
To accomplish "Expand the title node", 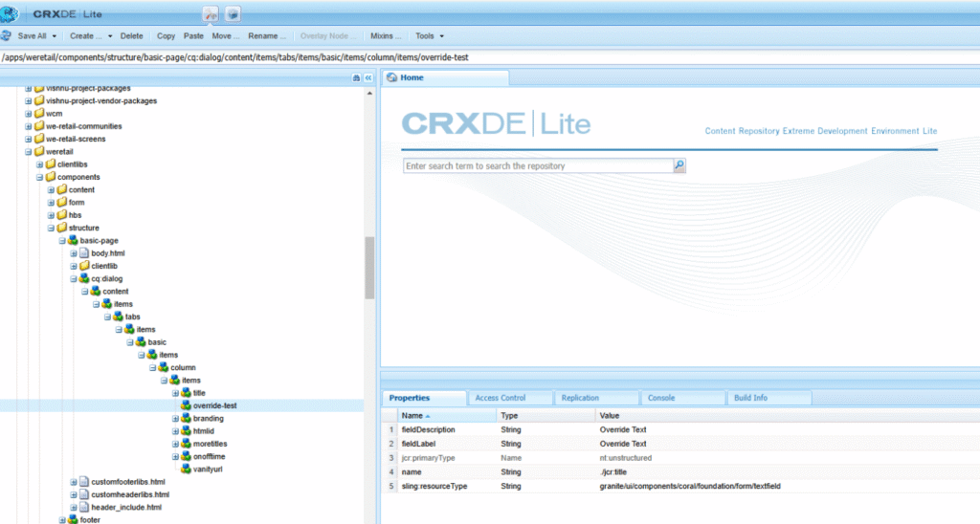I will pyautogui.click(x=175, y=393).
